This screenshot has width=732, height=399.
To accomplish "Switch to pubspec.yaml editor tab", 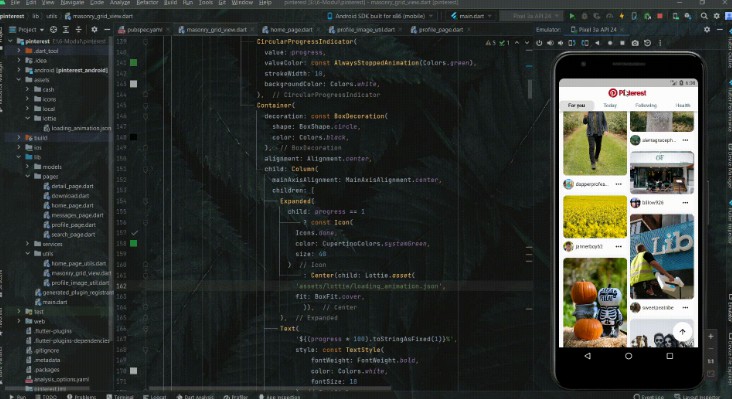I will (x=144, y=29).
